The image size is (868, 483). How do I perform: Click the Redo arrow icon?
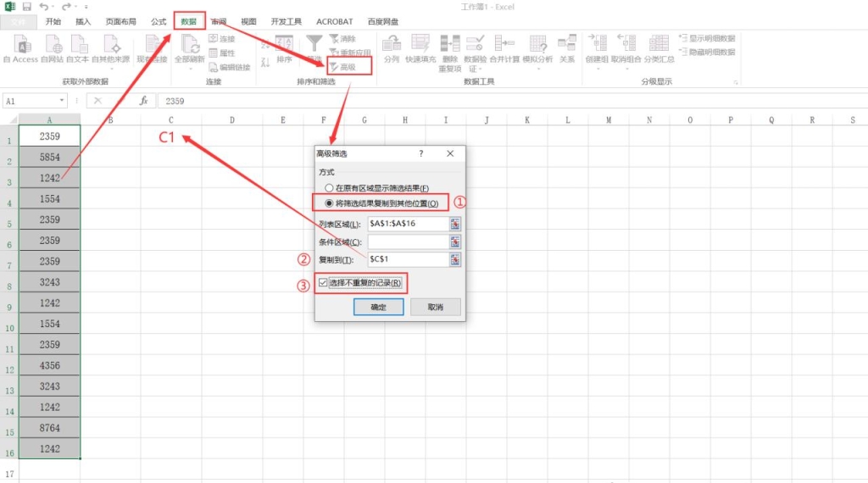click(66, 7)
